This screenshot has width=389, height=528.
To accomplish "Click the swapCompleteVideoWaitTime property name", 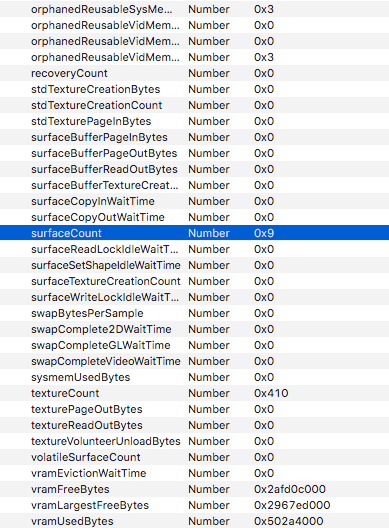I will click(x=106, y=361).
